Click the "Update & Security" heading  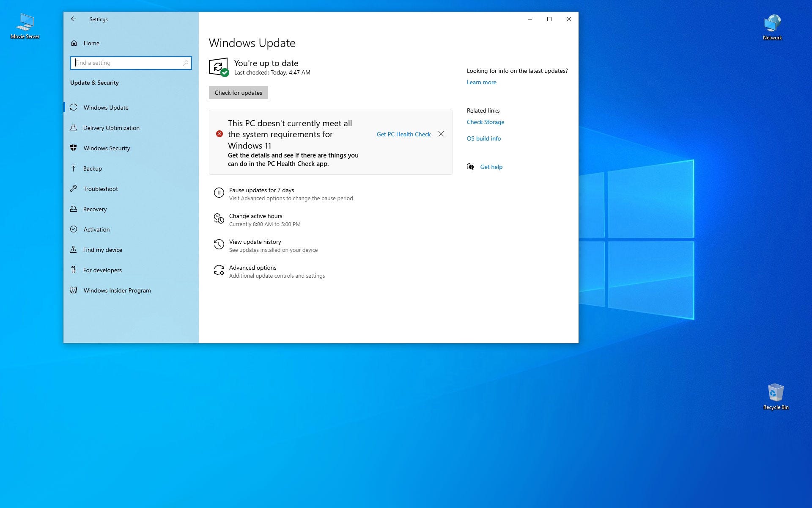tap(94, 83)
